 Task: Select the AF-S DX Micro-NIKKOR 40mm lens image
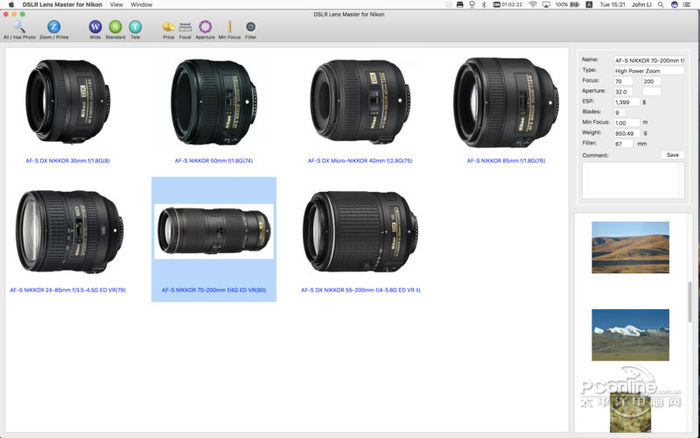[x=360, y=102]
